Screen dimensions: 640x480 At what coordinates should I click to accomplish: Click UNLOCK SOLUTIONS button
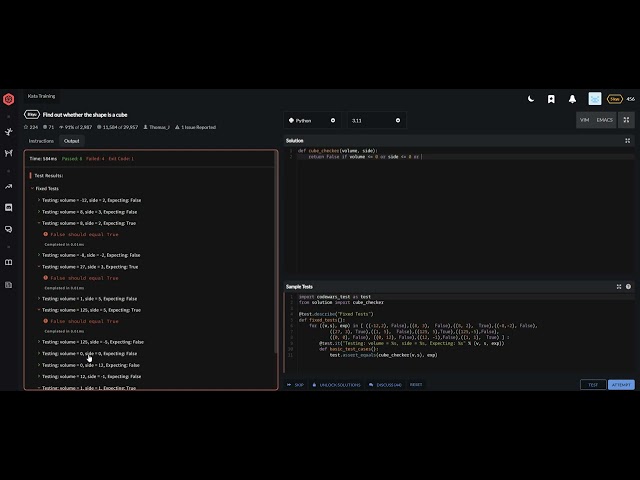(x=337, y=385)
